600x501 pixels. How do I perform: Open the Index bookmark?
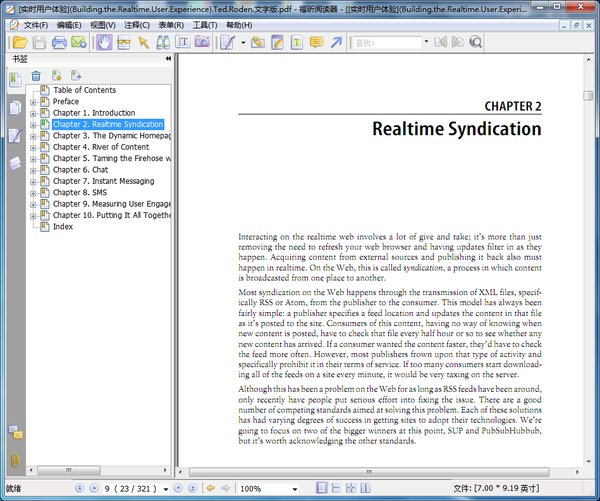tap(63, 227)
